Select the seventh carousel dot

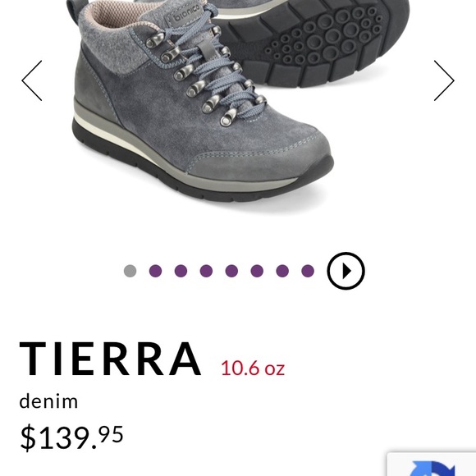coord(282,271)
